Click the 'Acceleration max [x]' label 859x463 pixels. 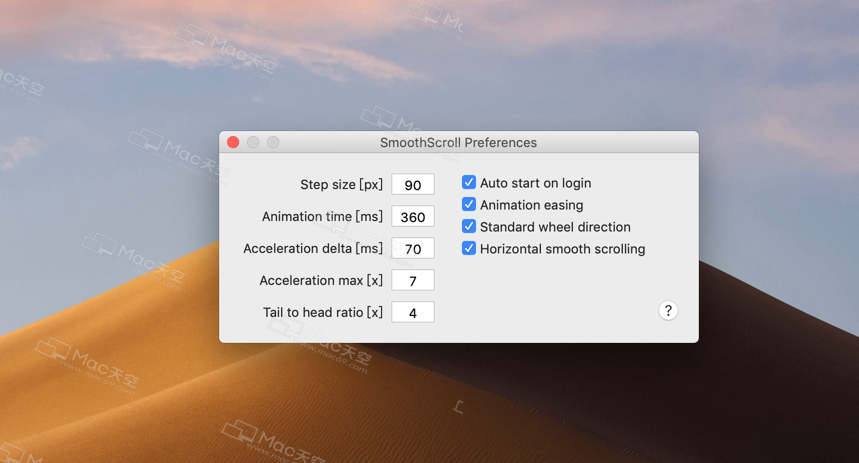[x=321, y=281]
